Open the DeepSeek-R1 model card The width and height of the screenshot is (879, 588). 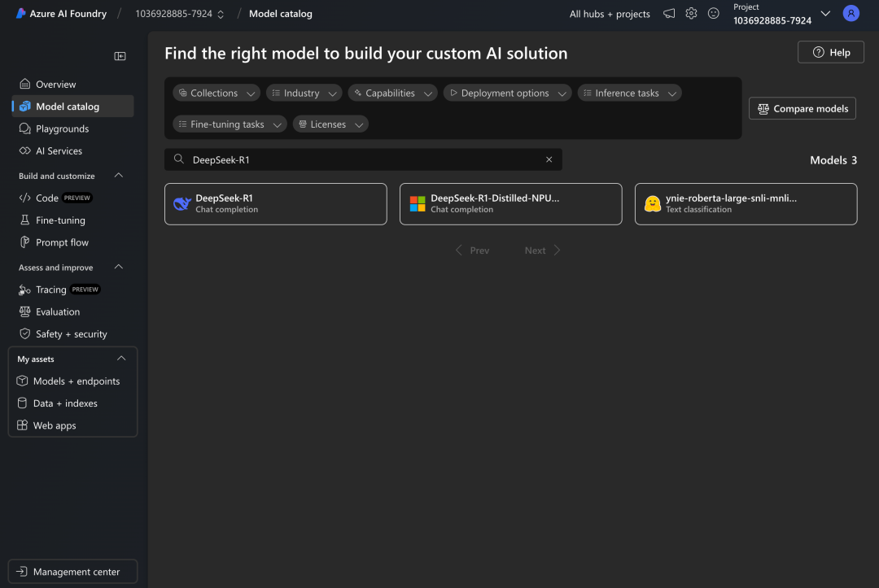[x=275, y=203]
